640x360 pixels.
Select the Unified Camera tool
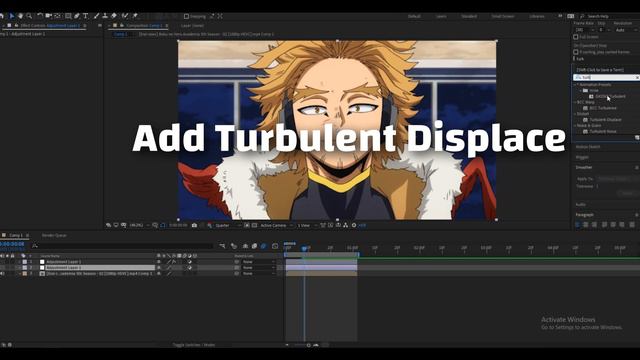tap(49, 16)
